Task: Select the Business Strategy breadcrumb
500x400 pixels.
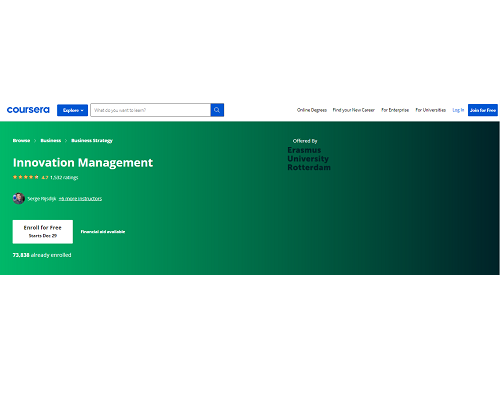Action: 92,140
